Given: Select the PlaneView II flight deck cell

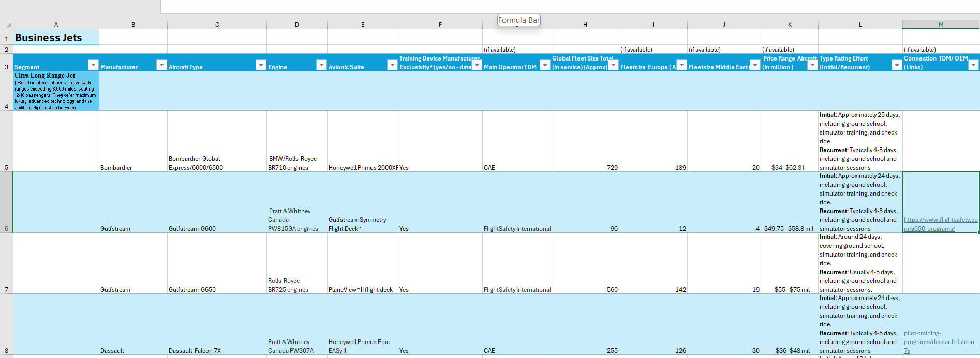Looking at the screenshot, I should point(363,263).
